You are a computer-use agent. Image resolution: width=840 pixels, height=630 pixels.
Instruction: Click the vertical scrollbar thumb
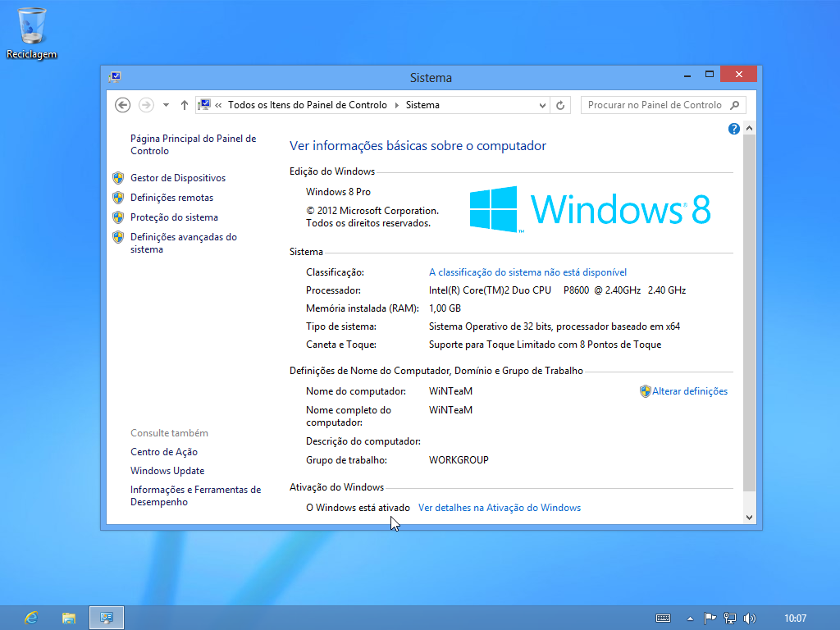coord(750,313)
